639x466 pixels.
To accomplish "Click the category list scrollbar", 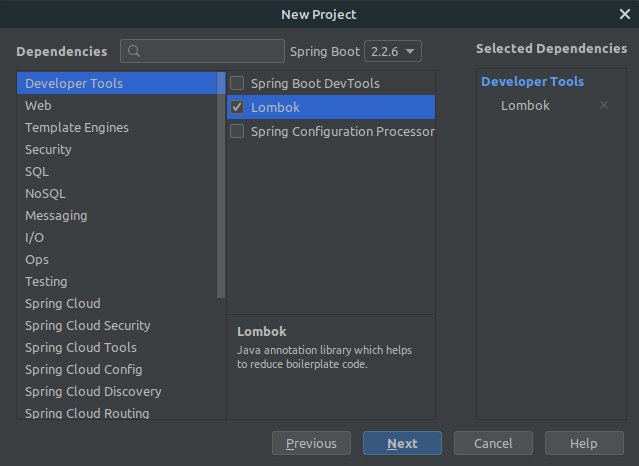I will [221, 185].
